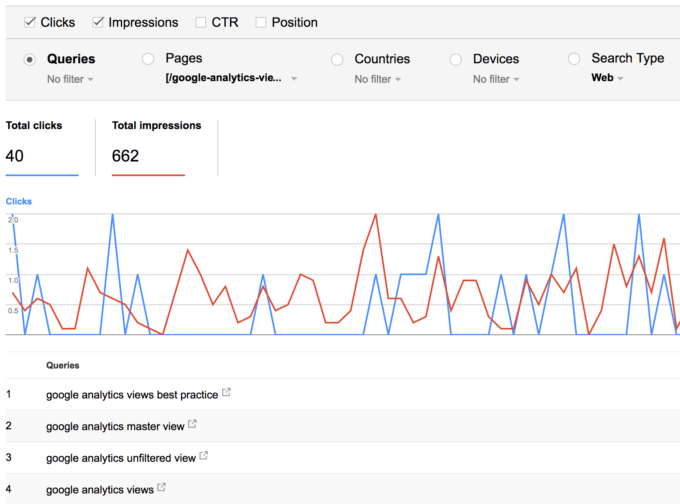Click query google analytics unfiltered view
Image resolution: width=680 pixels, height=504 pixels.
121,458
